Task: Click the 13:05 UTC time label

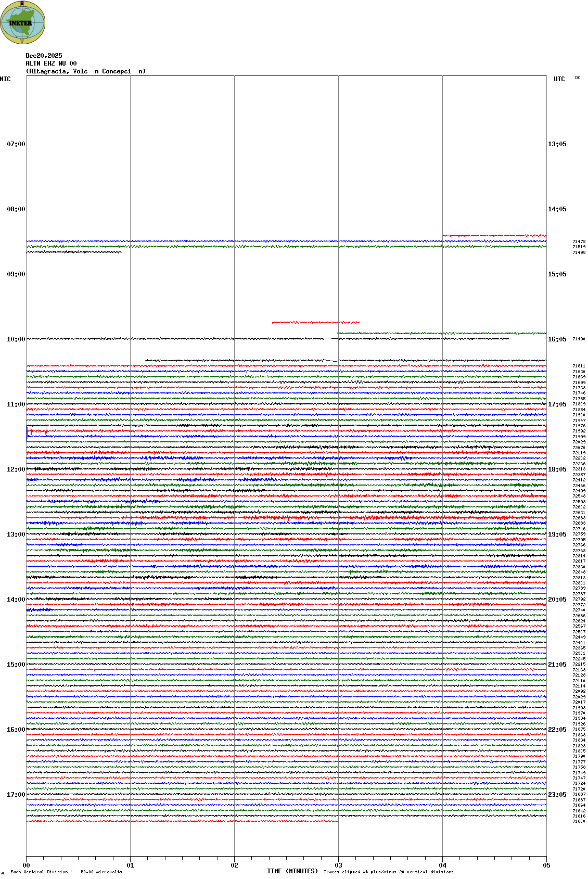Action: click(x=557, y=144)
